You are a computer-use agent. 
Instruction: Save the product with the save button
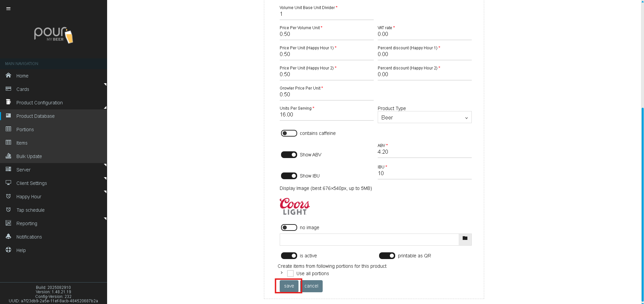(289, 286)
